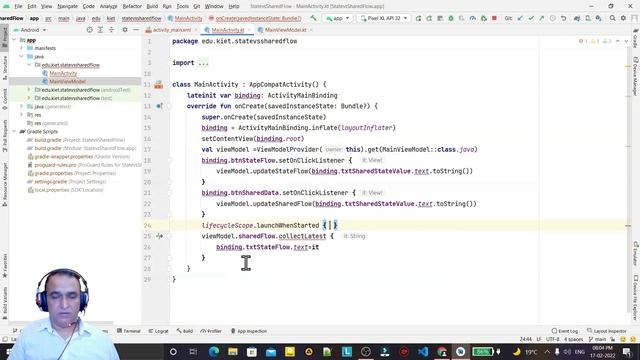Select MainViewModel in the project tree
This screenshot has height=360, width=640.
click(67, 82)
